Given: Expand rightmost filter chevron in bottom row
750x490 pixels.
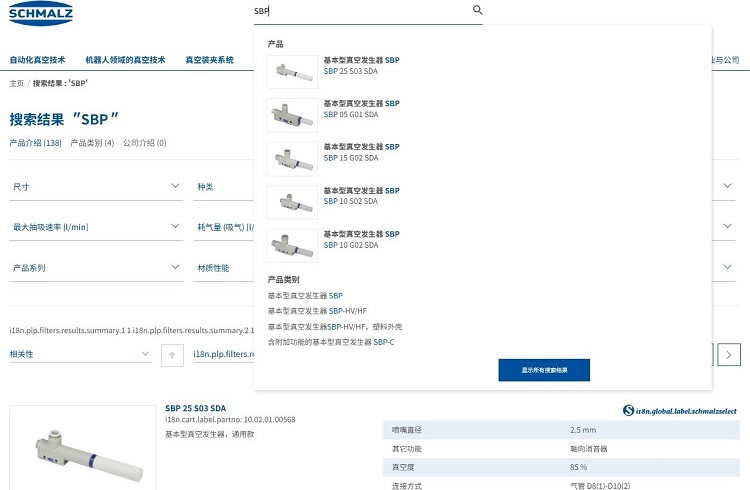Looking at the screenshot, I should pos(728,267).
